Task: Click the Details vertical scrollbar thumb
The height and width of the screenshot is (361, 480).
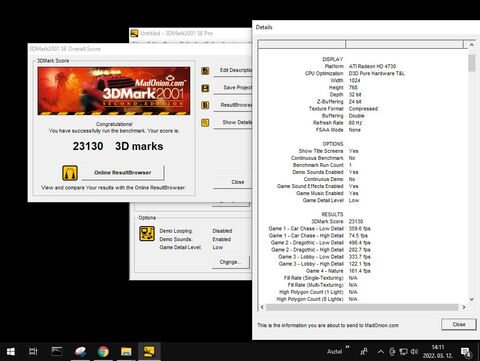Action: (x=472, y=63)
